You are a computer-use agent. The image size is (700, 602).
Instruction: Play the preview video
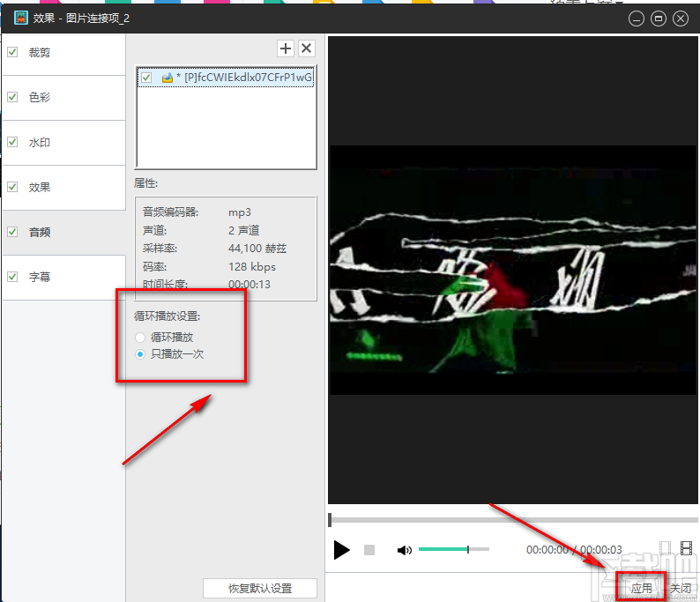341,549
